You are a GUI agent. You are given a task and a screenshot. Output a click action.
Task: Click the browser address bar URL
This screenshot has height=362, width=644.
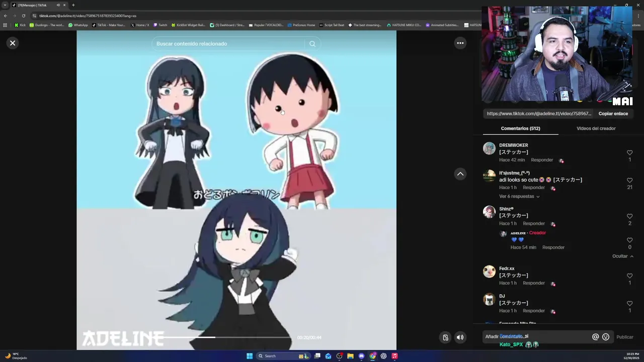pyautogui.click(x=88, y=16)
